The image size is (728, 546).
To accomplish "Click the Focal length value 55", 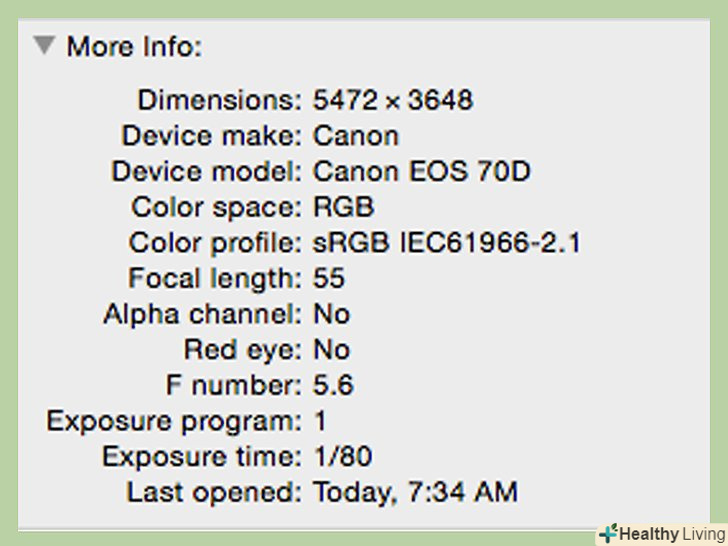I will [x=329, y=278].
